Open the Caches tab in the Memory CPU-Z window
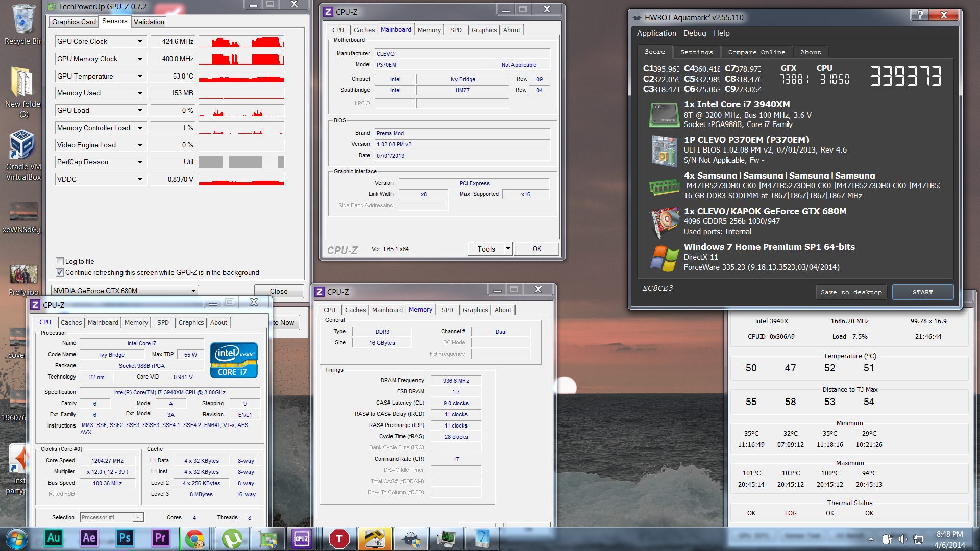Viewport: 980px width, 551px height. pos(355,310)
